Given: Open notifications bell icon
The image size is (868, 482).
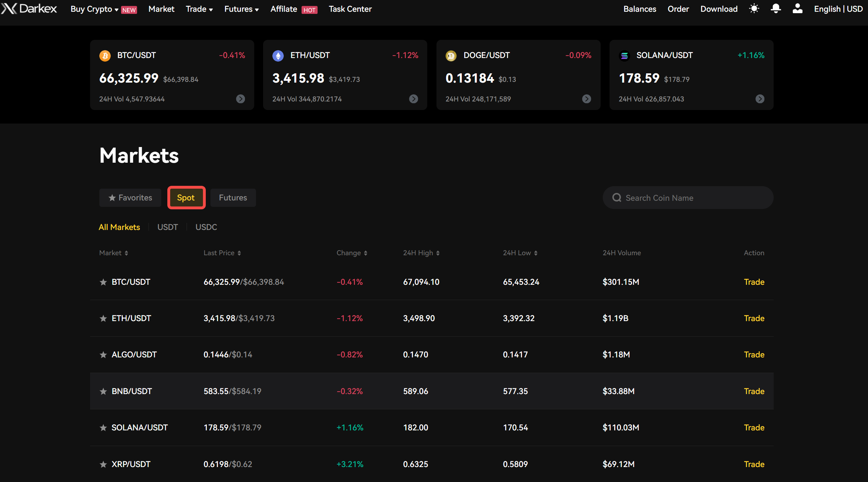Looking at the screenshot, I should point(776,9).
